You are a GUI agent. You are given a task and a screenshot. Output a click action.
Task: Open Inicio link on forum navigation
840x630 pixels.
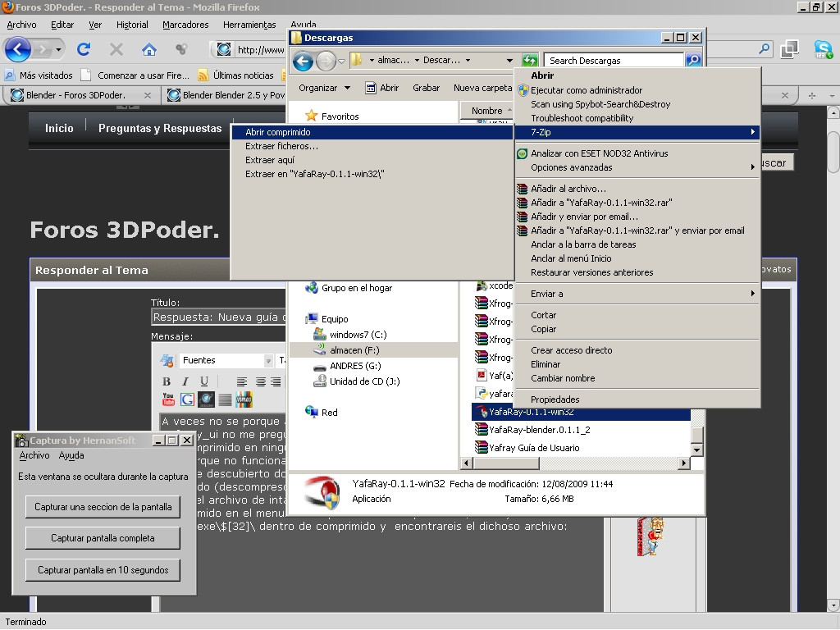[59, 129]
